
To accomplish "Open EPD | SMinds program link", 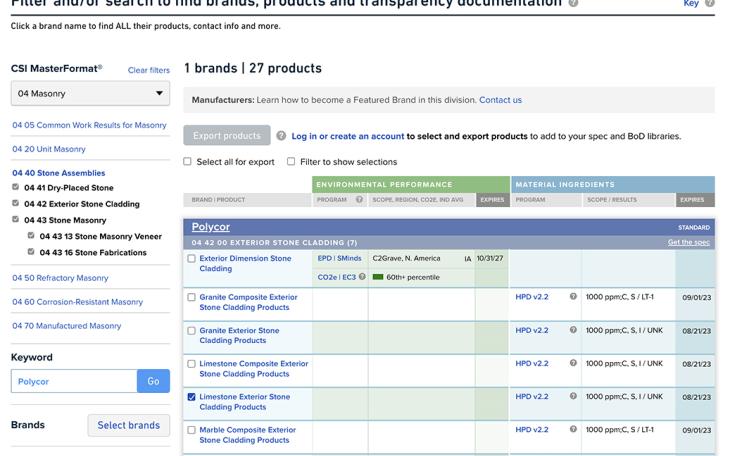I will 339,258.
